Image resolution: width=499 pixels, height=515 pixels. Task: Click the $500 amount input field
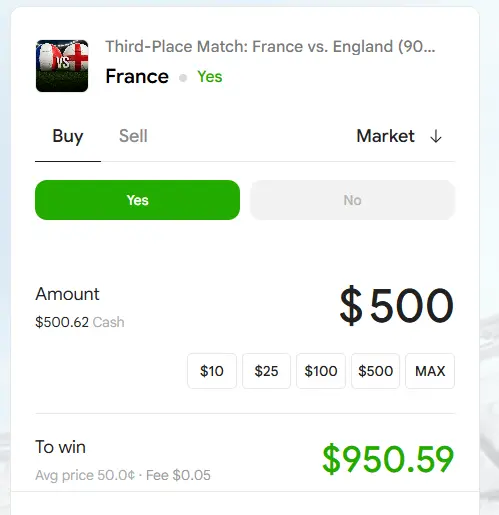396,305
